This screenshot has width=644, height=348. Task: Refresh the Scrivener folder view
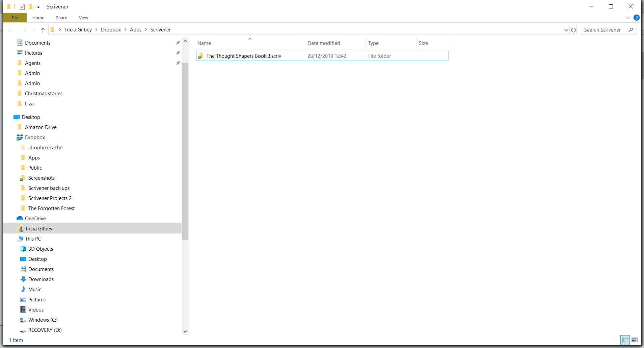point(573,30)
